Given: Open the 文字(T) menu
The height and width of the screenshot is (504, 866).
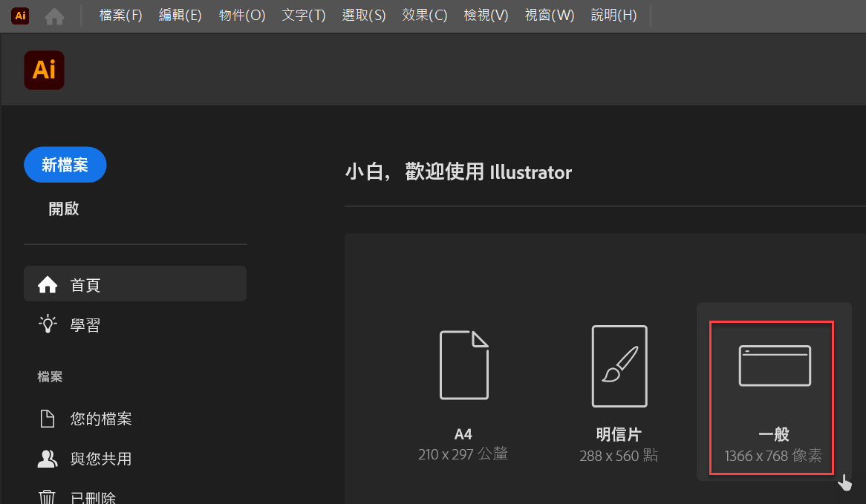Looking at the screenshot, I should point(303,16).
